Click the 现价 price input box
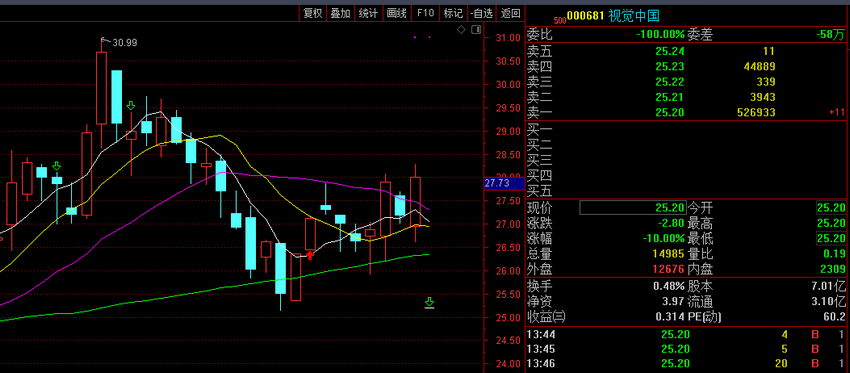Viewport: 850px width, 373px height. click(633, 208)
